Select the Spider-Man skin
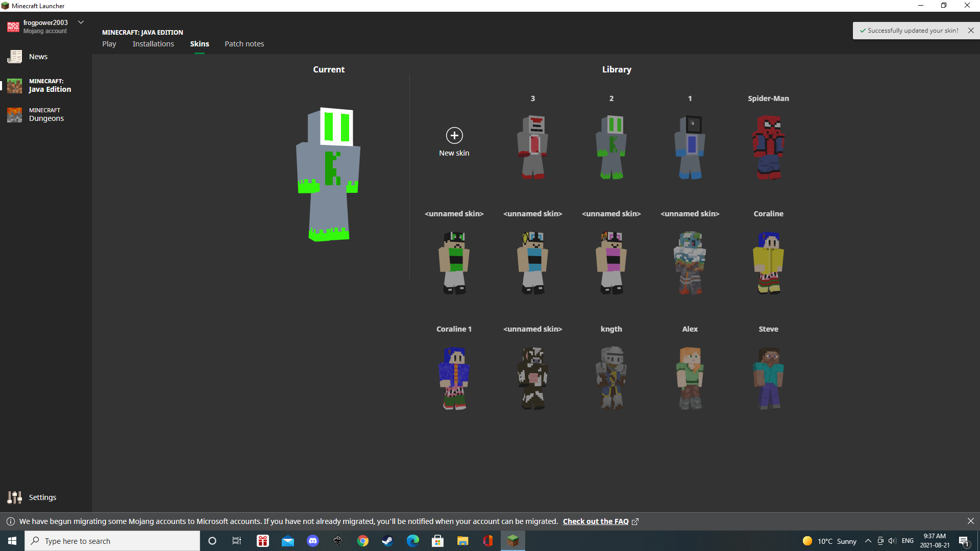Image resolution: width=980 pixels, height=551 pixels. 768,148
